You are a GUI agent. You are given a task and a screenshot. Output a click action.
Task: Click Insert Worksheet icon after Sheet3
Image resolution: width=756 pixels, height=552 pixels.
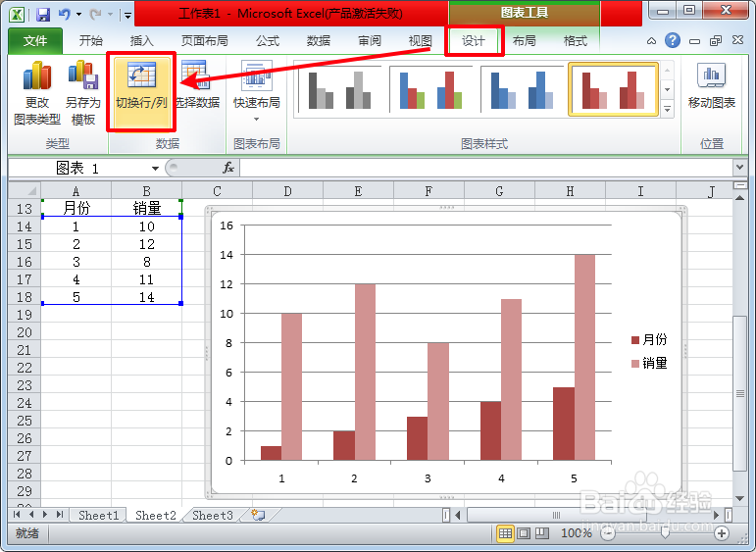coord(259,516)
